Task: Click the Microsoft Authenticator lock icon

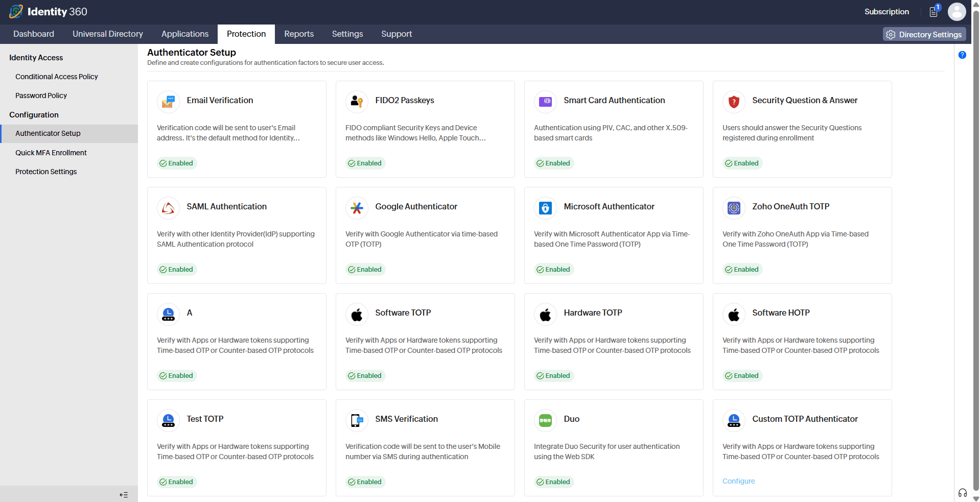Action: tap(545, 208)
